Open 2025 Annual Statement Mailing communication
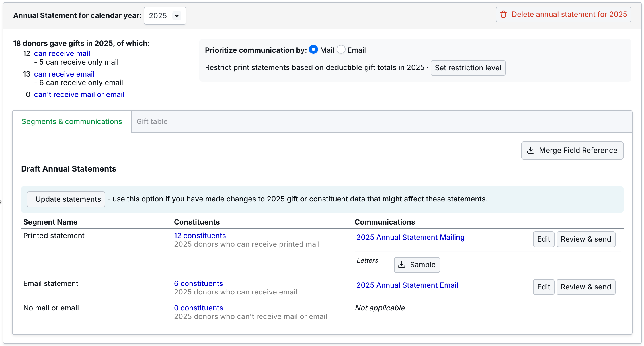Viewport: 644px width, 346px height. [410, 237]
